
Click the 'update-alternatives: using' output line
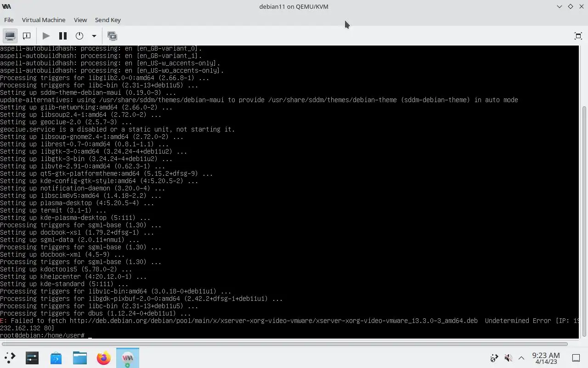click(259, 100)
